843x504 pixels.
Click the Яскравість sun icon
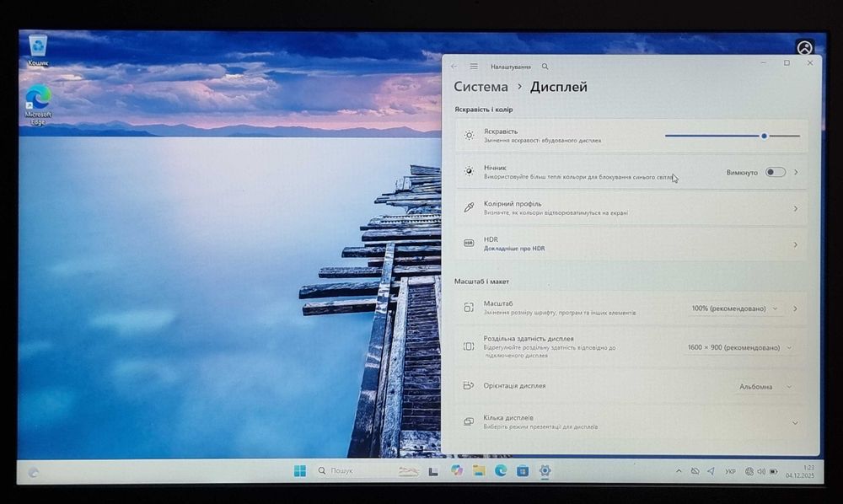pos(469,136)
